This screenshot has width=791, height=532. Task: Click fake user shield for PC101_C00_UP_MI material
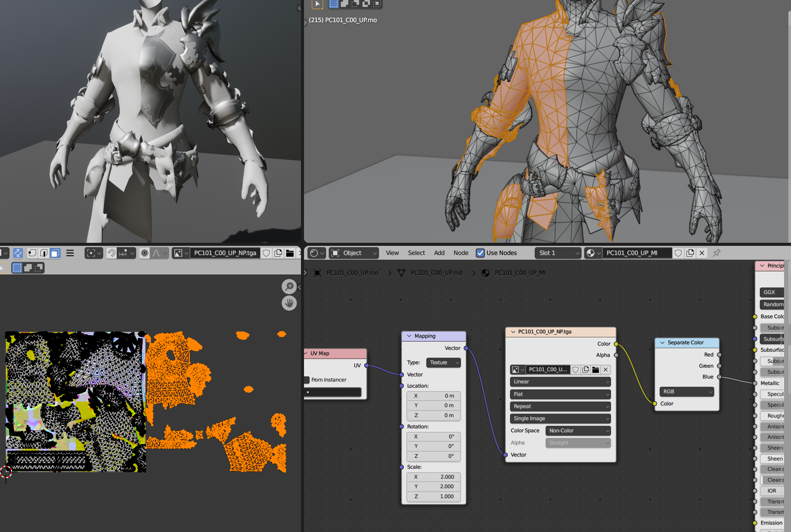pos(678,253)
